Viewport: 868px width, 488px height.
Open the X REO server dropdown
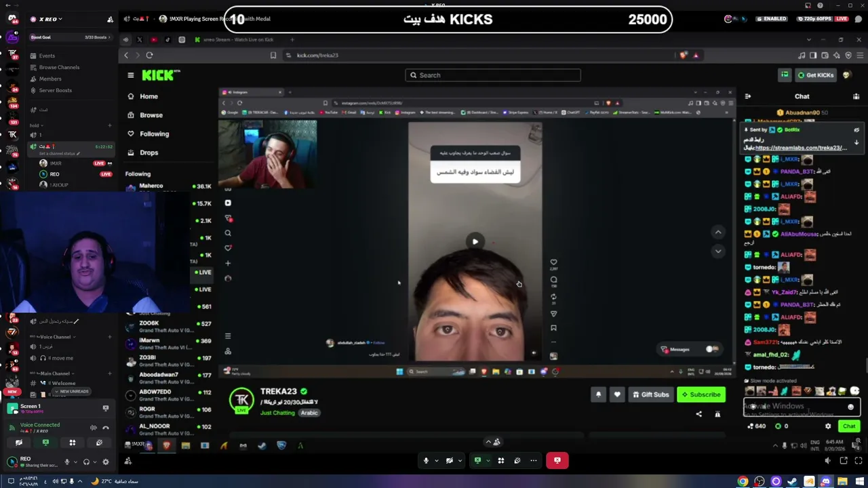51,19
